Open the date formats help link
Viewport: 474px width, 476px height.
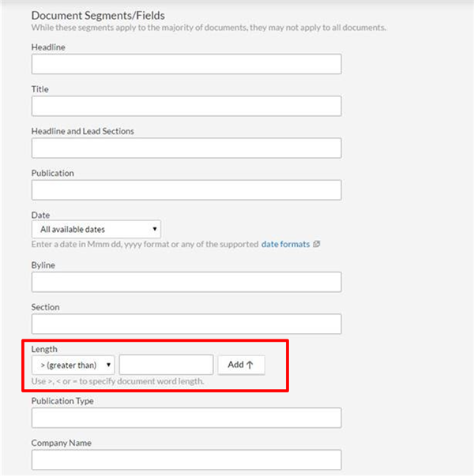[285, 244]
